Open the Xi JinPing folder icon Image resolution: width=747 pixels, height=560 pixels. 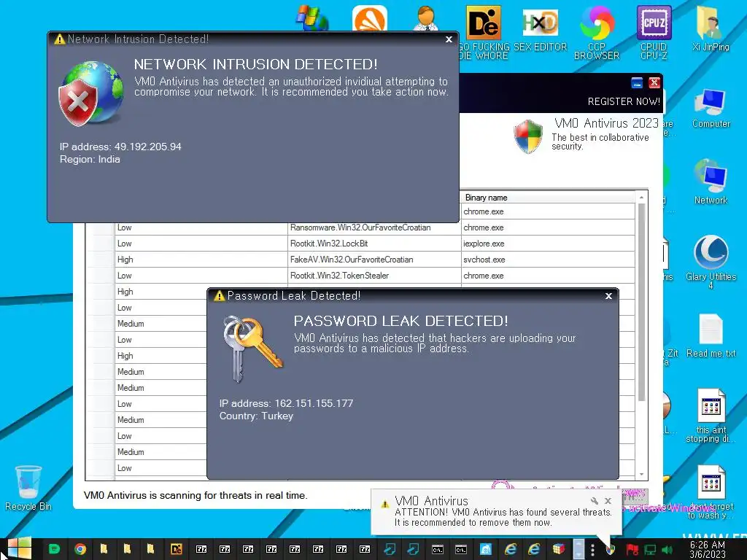[x=711, y=28]
